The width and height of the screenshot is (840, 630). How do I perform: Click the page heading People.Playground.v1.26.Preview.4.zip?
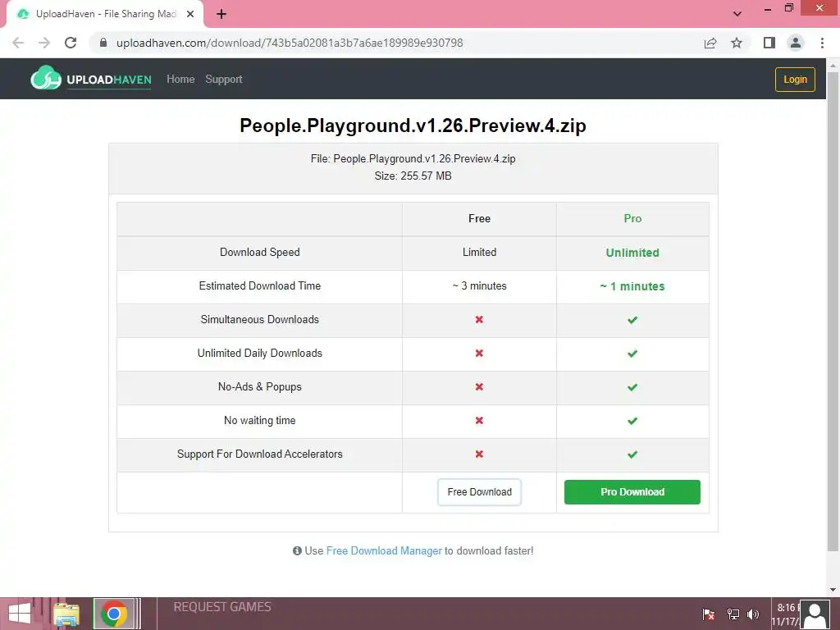(413, 126)
